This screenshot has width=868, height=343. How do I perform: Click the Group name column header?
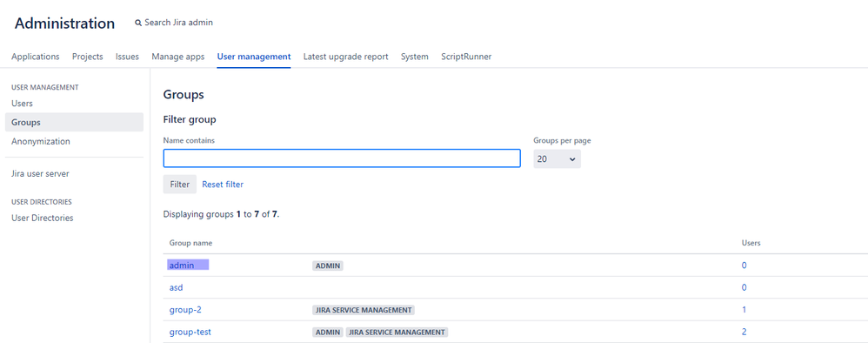pyautogui.click(x=190, y=243)
